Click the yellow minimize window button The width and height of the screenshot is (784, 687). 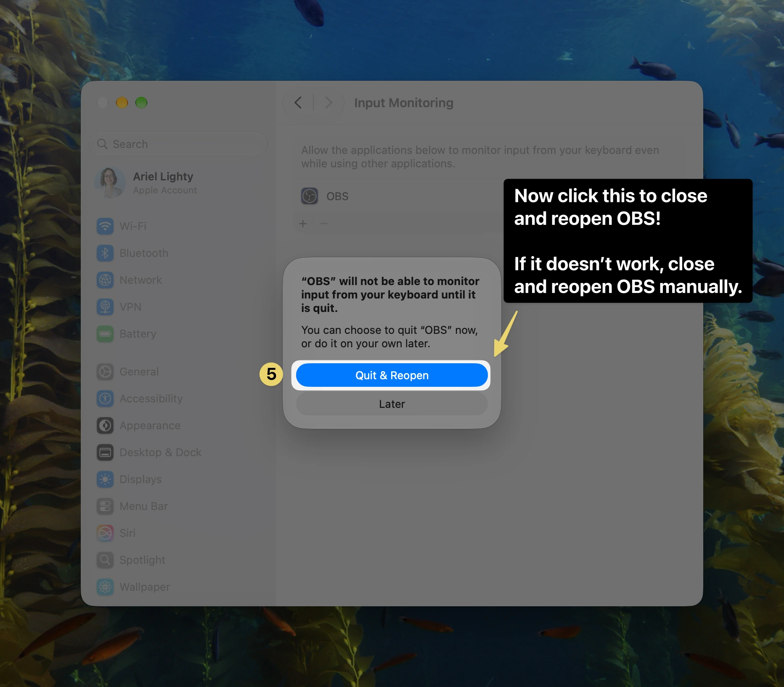tap(122, 103)
